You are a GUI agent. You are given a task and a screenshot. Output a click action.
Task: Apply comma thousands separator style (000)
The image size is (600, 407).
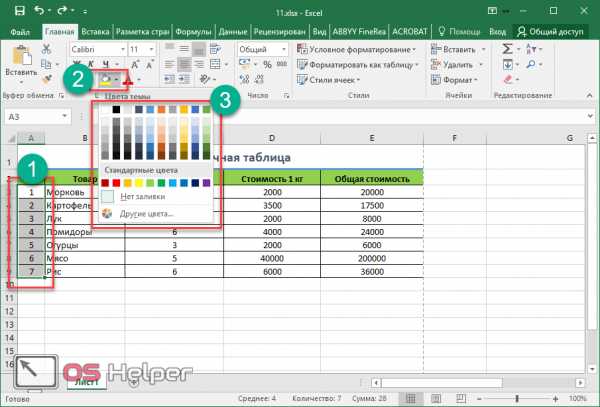(282, 64)
